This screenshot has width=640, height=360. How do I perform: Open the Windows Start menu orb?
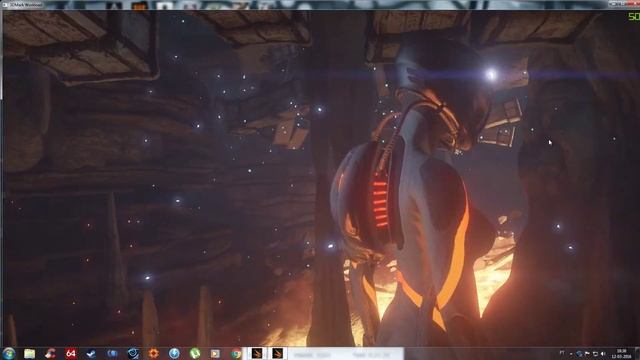click(9, 353)
